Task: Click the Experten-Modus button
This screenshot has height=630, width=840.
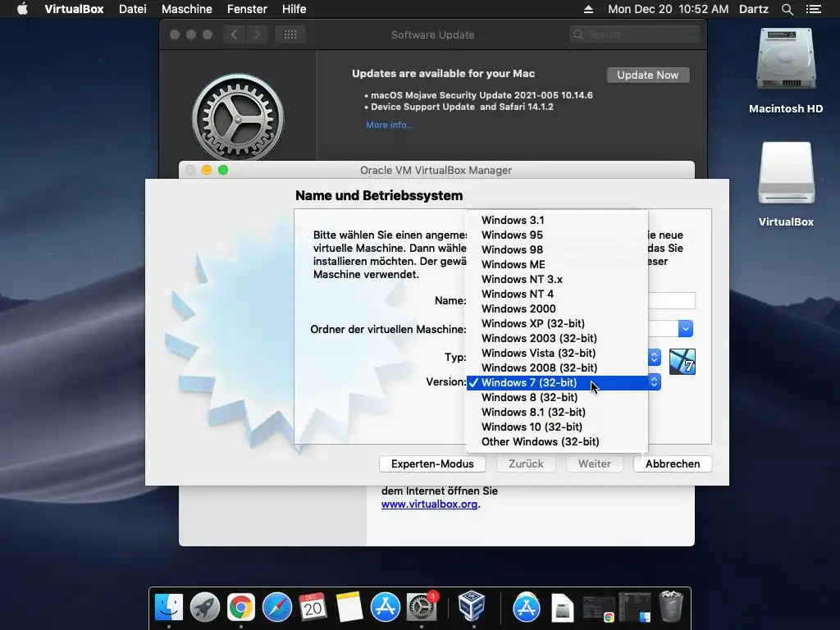Action: click(x=432, y=464)
